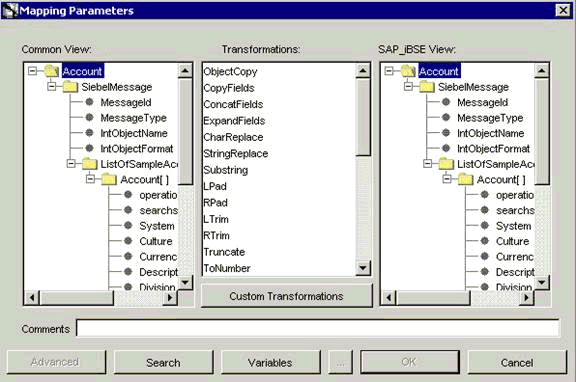Viewport: 576px width, 382px height.
Task: Collapse SiebelMessage node in Common View
Action: point(52,86)
